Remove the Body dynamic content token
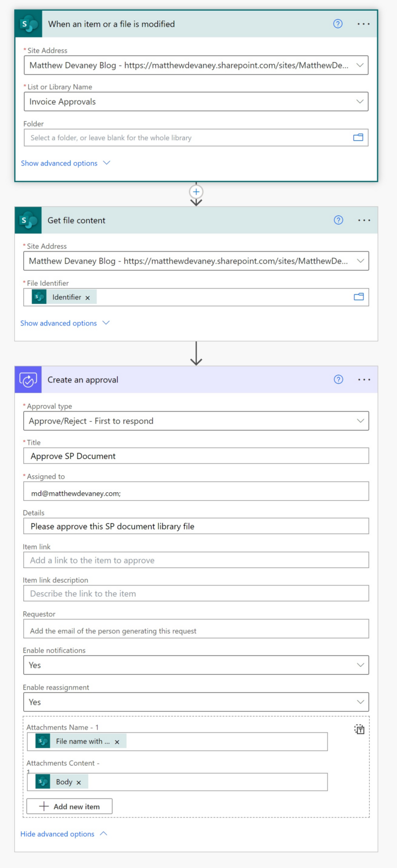Image resolution: width=397 pixels, height=868 pixels. click(x=78, y=782)
